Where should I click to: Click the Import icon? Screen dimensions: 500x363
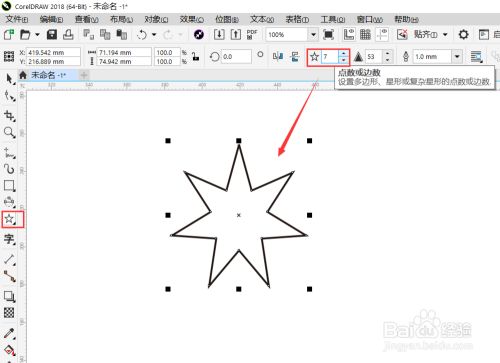click(x=219, y=34)
